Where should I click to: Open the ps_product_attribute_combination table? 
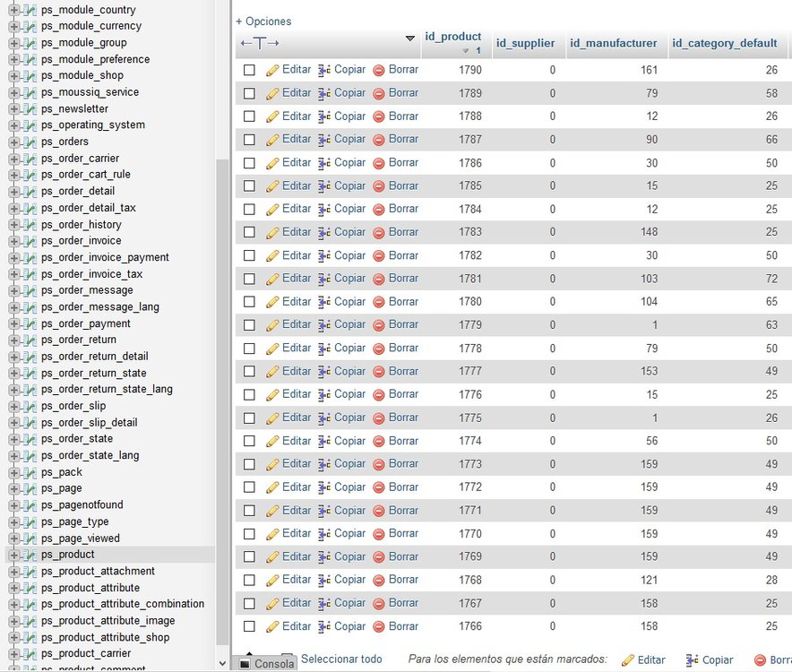[123, 604]
